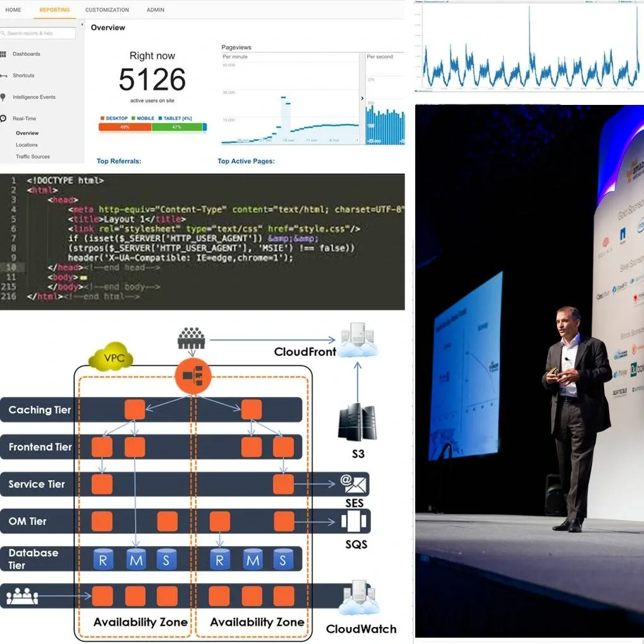This screenshot has width=644, height=644.
Task: Click the Search reports & help field
Action: pyautogui.click(x=39, y=33)
